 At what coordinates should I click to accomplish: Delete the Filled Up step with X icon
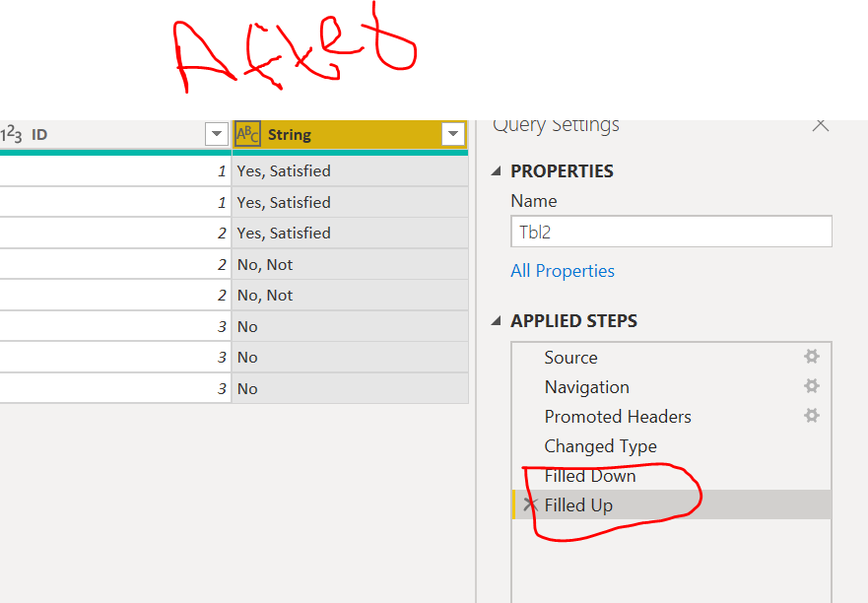pyautogui.click(x=530, y=504)
